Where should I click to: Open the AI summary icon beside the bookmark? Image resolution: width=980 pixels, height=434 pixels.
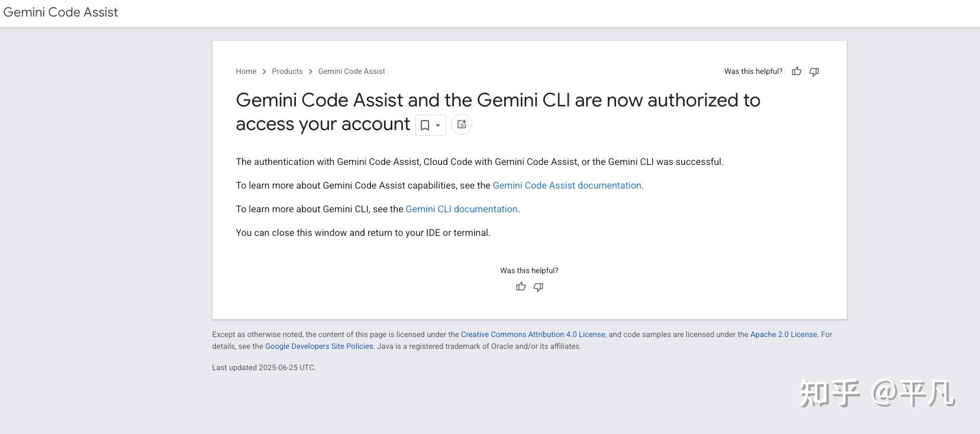[x=461, y=124]
